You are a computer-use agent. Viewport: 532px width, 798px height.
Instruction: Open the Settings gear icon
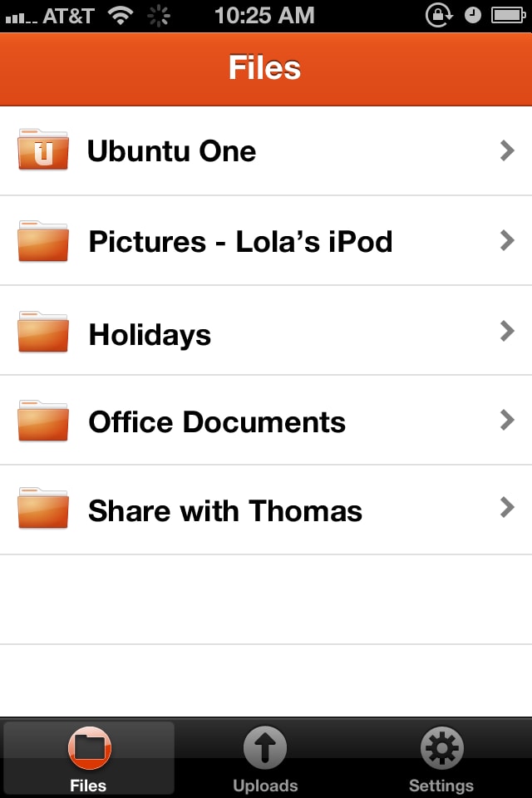tap(441, 747)
